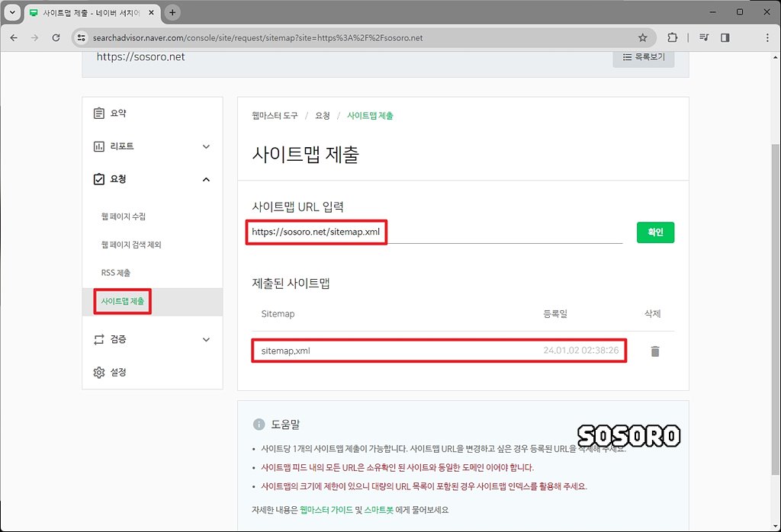Viewport: 781px width, 532px height.
Task: Click the 삭제 column header
Action: pyautogui.click(x=653, y=313)
